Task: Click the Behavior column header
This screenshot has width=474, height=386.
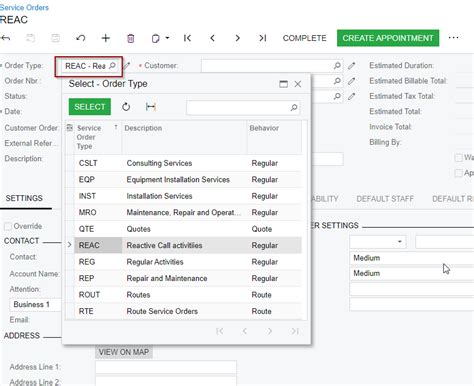Action: tap(274, 137)
